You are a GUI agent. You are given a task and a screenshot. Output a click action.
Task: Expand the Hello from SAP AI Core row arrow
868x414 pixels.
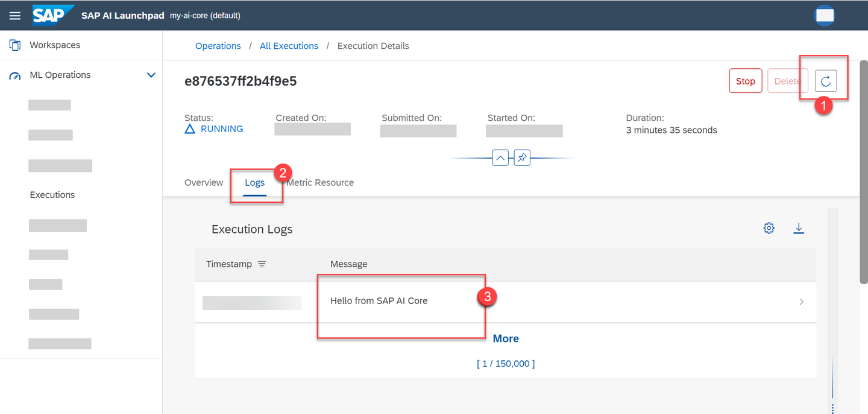pyautogui.click(x=801, y=302)
